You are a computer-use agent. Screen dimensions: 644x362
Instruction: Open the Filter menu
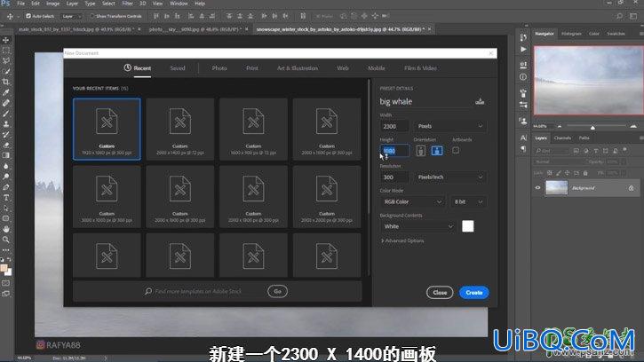pos(127,4)
